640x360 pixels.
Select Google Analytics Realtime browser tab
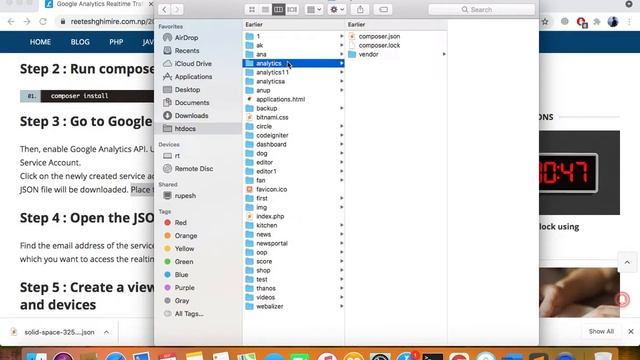point(98,4)
